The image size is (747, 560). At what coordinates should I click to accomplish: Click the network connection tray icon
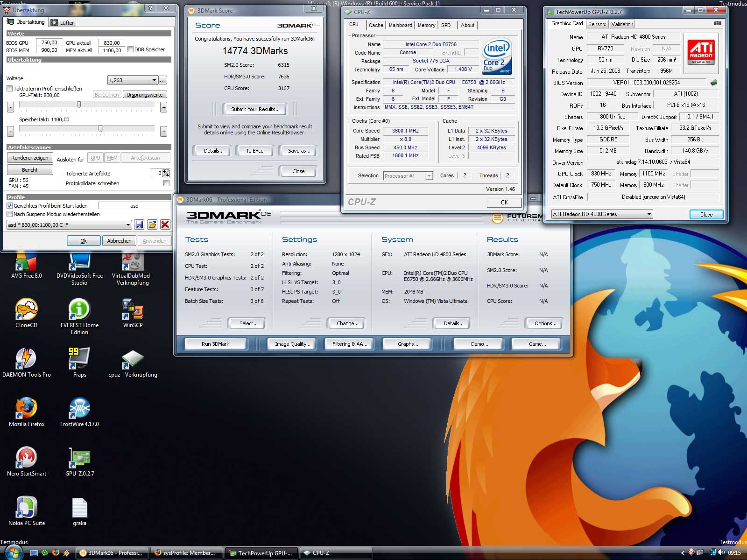click(x=712, y=553)
